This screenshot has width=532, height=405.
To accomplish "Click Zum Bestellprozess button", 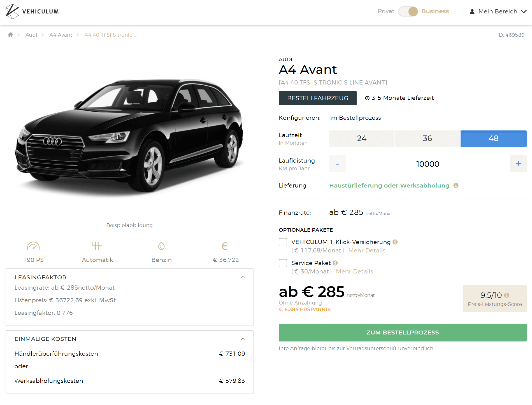I will coord(403,333).
